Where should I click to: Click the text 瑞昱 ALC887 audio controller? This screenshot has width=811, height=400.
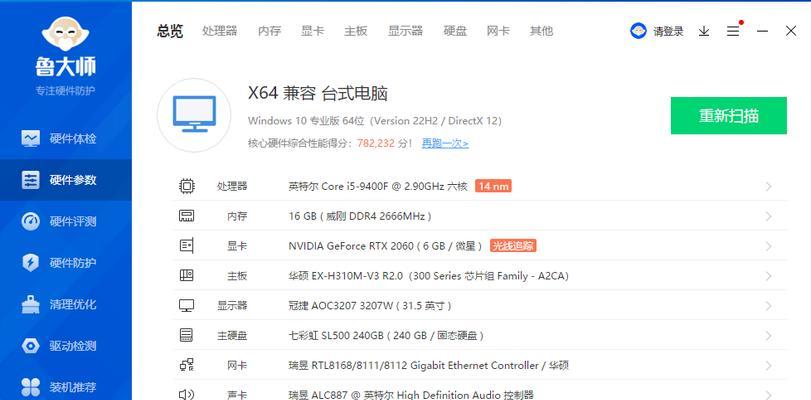coord(411,395)
